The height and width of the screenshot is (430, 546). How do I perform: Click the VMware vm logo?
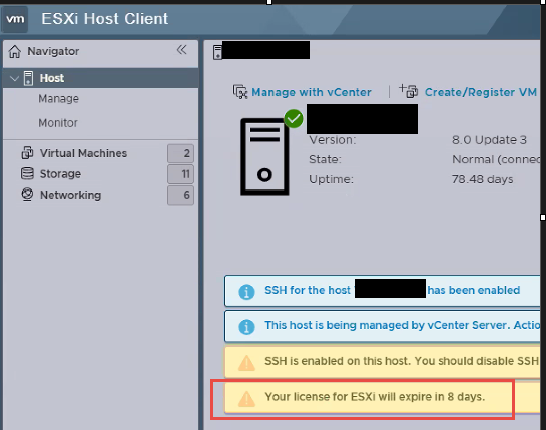point(15,19)
